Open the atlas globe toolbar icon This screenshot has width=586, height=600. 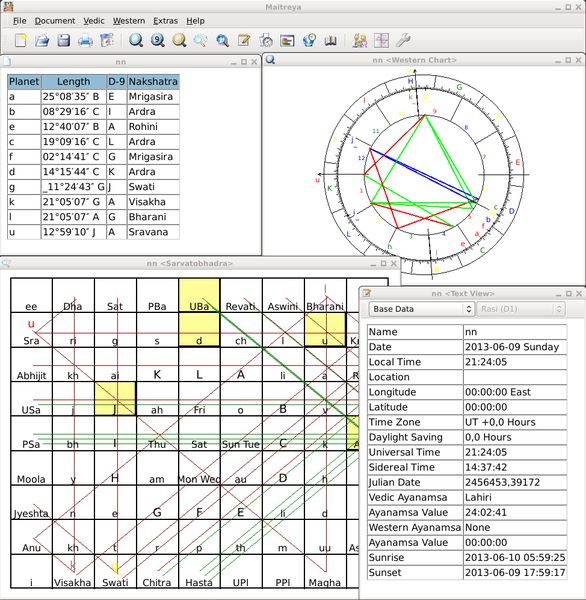tap(309, 40)
